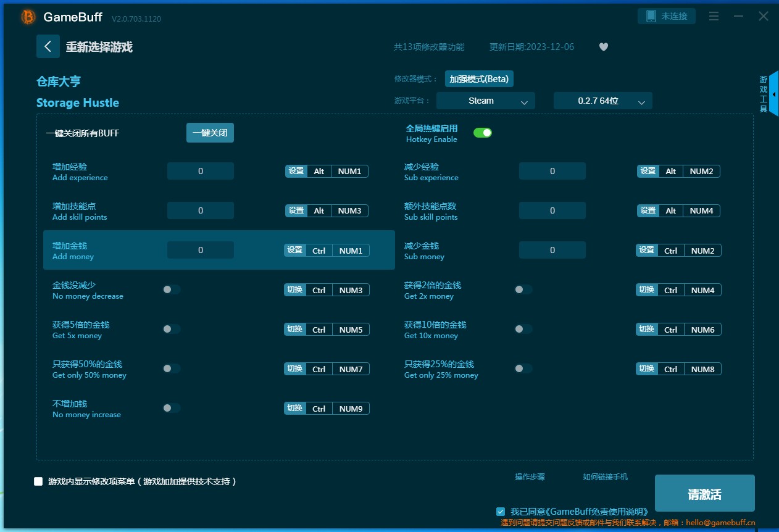The image size is (779, 532).
Task: Click the Sub money value field
Action: [x=552, y=250]
